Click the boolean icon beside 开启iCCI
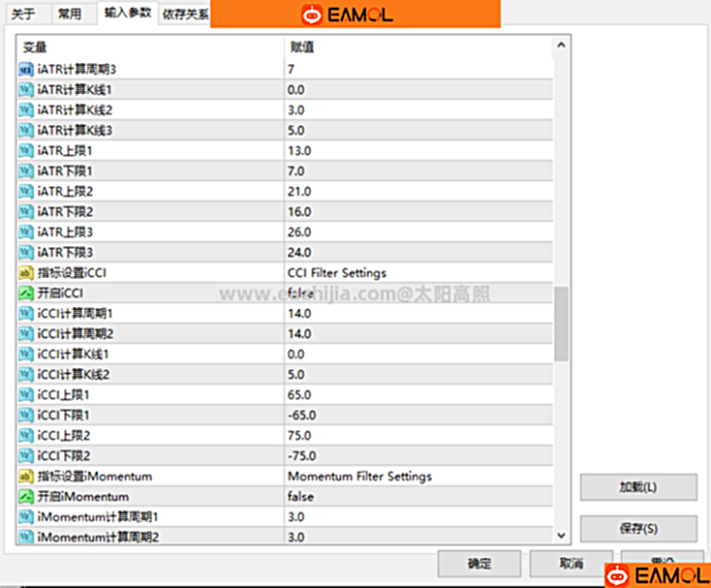 [x=26, y=294]
